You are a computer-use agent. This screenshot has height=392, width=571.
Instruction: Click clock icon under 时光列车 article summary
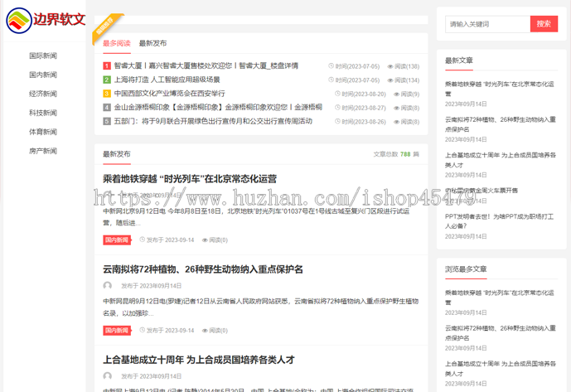pos(143,240)
